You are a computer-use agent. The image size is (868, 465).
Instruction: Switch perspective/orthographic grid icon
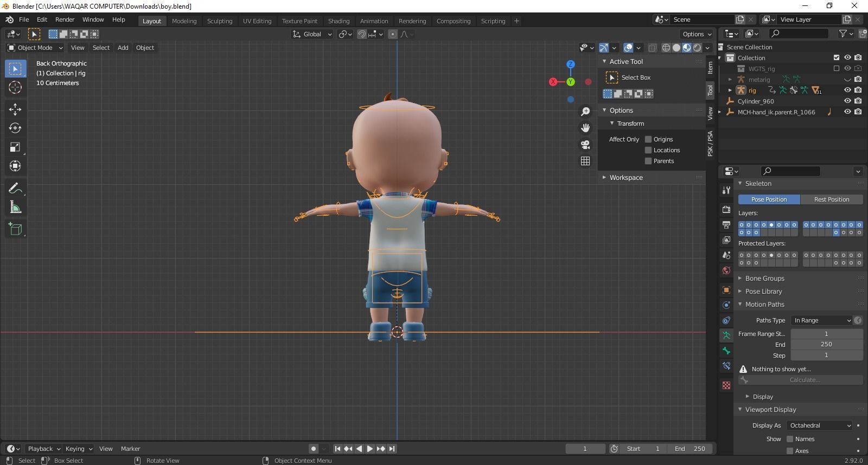585,161
